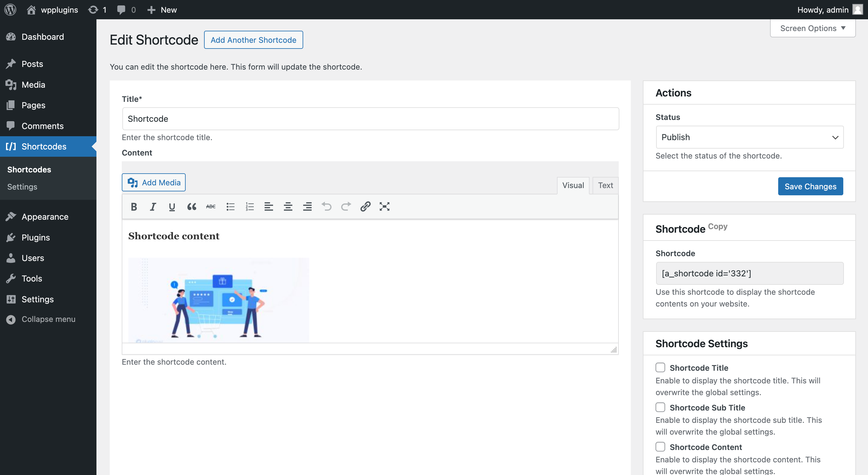Open Plugins in the sidebar menu

(x=36, y=237)
